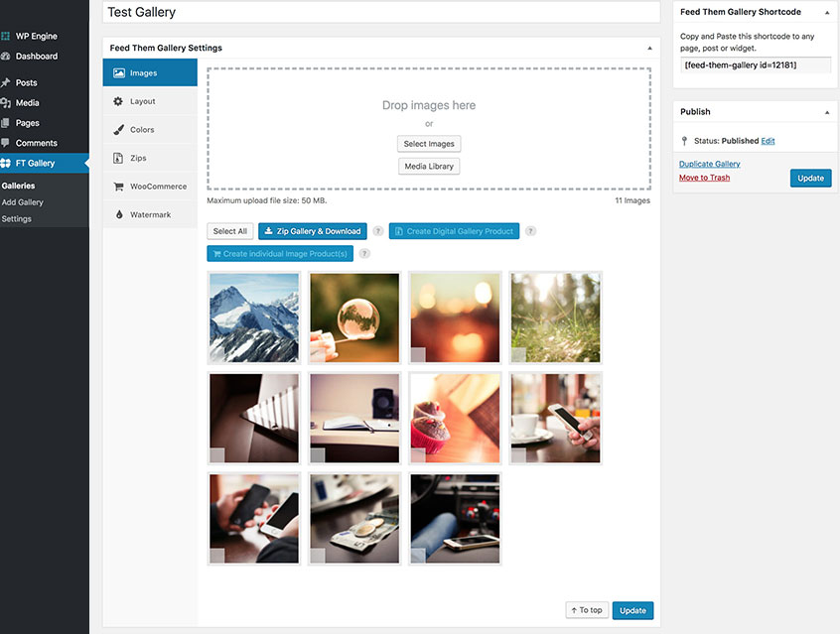Click the feed-them-gallery shortcode field
Viewport: 840px width, 634px height.
(x=756, y=65)
